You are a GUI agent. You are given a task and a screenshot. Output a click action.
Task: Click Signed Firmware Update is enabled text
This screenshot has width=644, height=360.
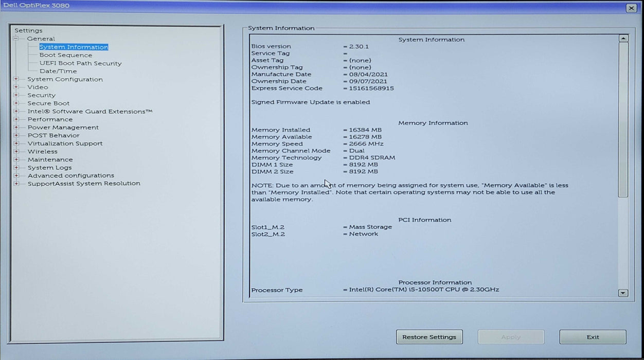(x=311, y=102)
